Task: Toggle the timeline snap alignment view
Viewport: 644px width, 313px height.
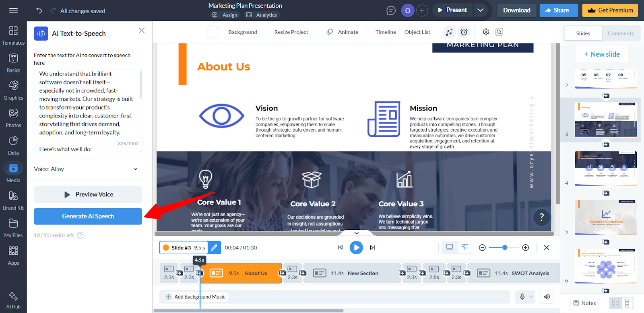Action: pyautogui.click(x=465, y=247)
